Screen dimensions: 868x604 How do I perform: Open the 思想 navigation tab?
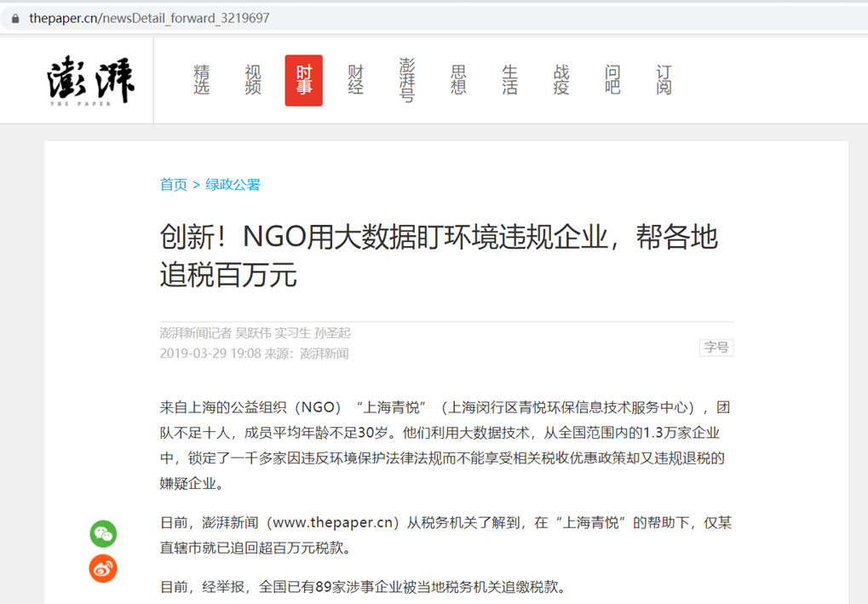(458, 80)
